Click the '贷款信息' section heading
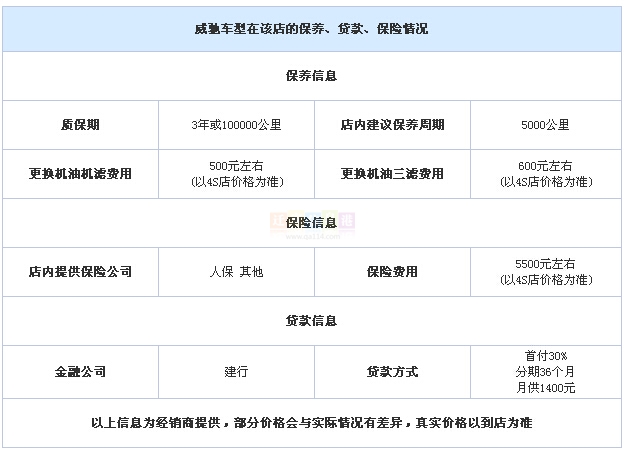 point(311,321)
